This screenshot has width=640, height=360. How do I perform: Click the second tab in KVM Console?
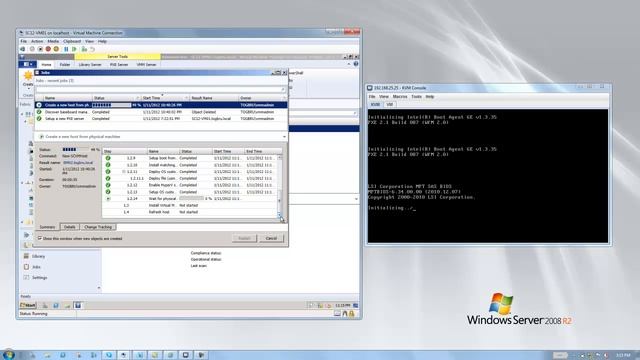pos(390,104)
